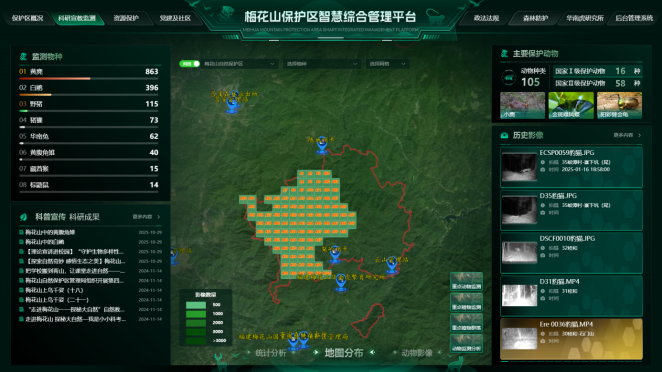Click the monkey logo right of platform title
This screenshot has width=662, height=372.
(x=435, y=17)
